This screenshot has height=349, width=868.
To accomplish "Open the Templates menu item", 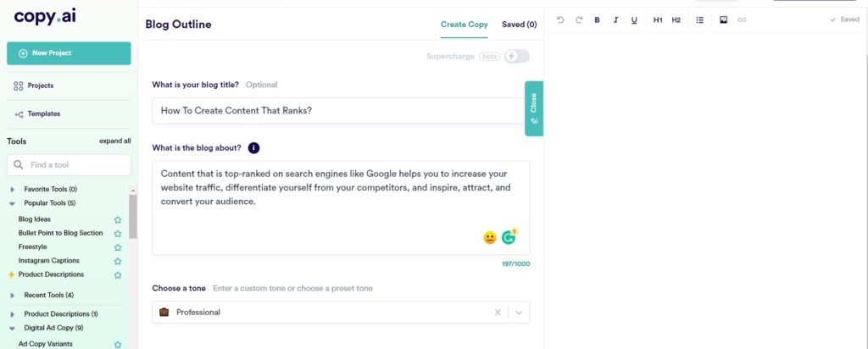I will coord(44,114).
